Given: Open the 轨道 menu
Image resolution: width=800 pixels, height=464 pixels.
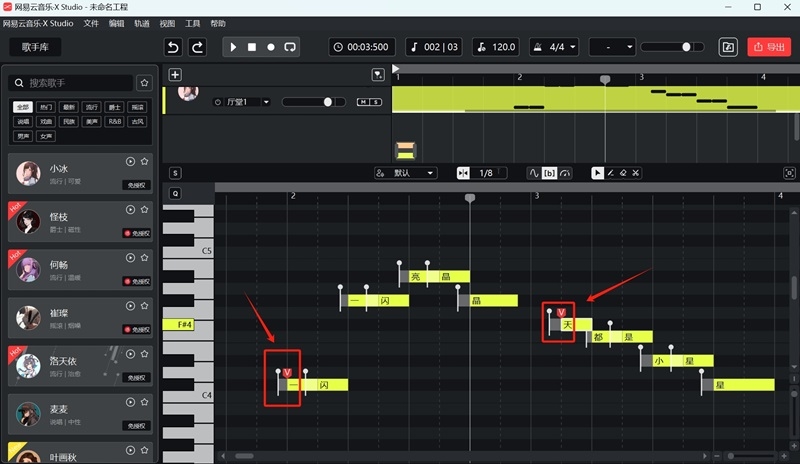Looking at the screenshot, I should [x=142, y=23].
